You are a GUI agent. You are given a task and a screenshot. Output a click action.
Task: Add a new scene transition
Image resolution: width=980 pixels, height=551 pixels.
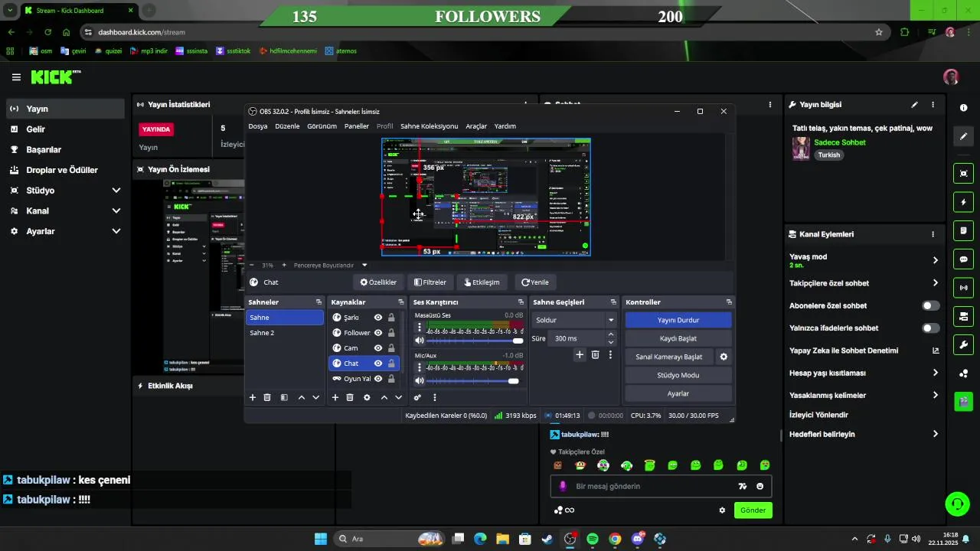tap(580, 354)
